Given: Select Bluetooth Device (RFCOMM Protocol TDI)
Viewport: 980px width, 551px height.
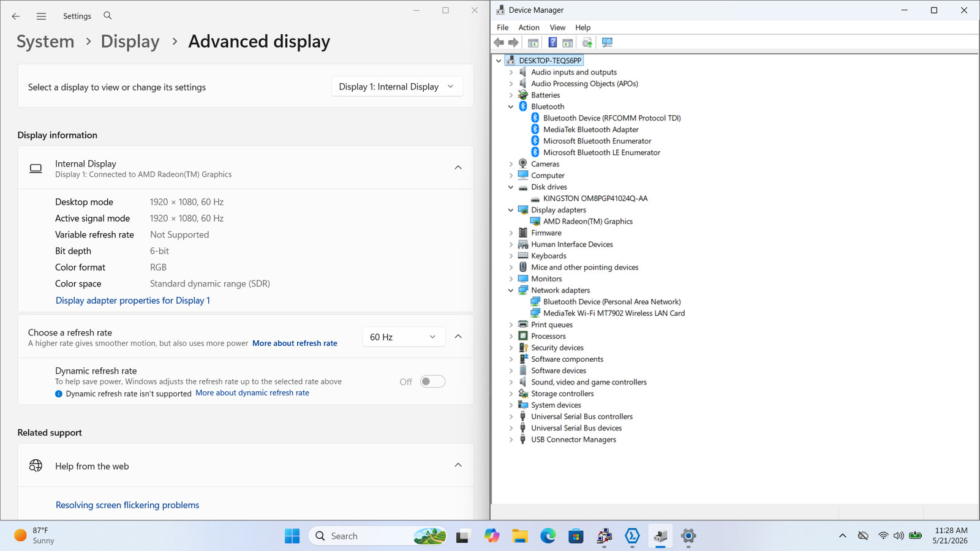Looking at the screenshot, I should [x=612, y=118].
